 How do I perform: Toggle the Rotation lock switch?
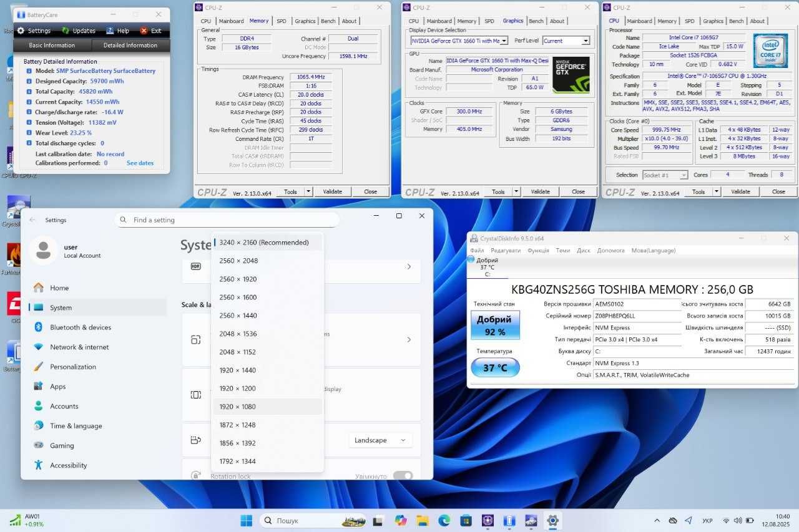click(x=403, y=476)
